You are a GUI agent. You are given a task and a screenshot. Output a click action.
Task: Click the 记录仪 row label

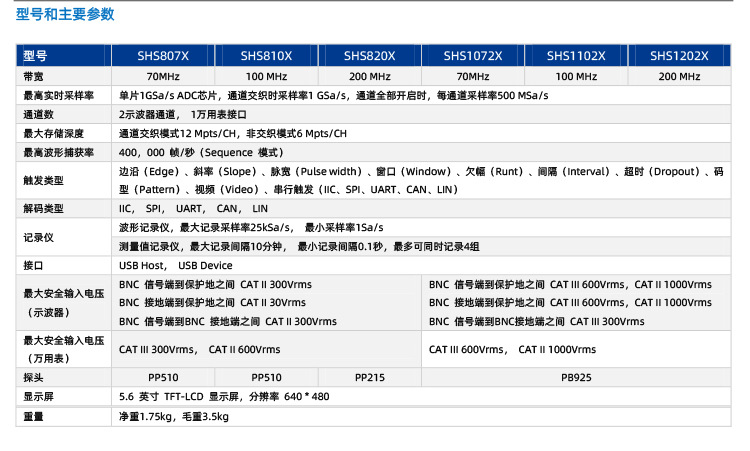pos(38,237)
